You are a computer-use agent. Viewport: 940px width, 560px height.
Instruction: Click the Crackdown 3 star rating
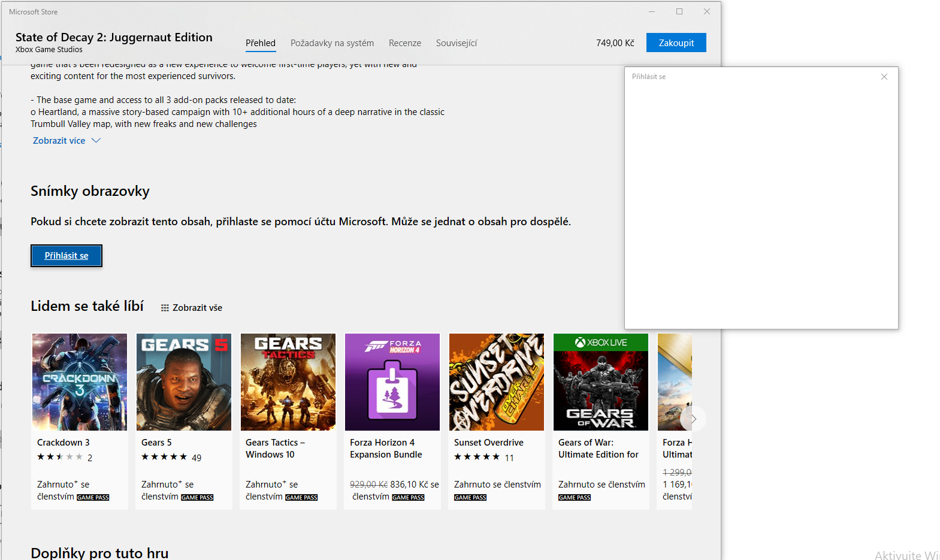click(60, 457)
